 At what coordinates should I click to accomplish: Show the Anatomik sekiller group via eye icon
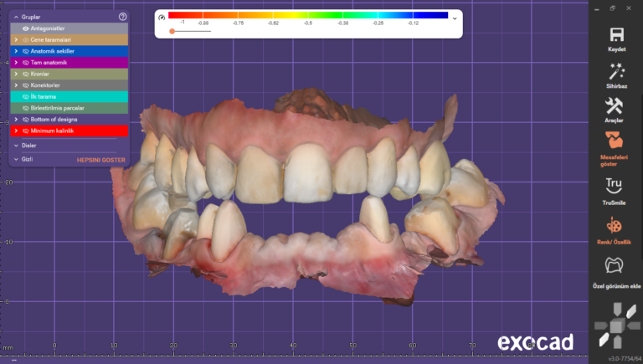pos(26,51)
